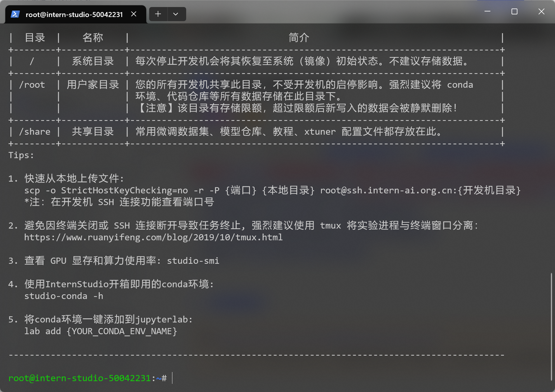Click the scp StrictHostKeyChecking command line
The image size is (555, 392).
click(x=272, y=190)
